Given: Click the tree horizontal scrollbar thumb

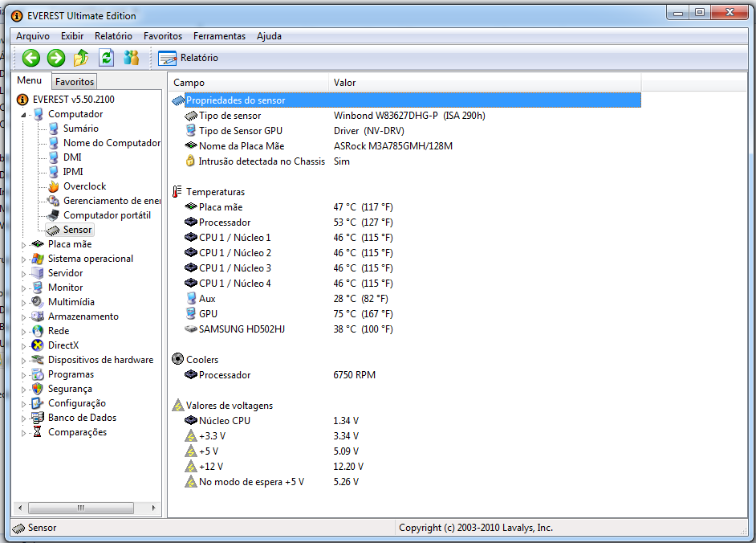Looking at the screenshot, I should pyautogui.click(x=81, y=508).
